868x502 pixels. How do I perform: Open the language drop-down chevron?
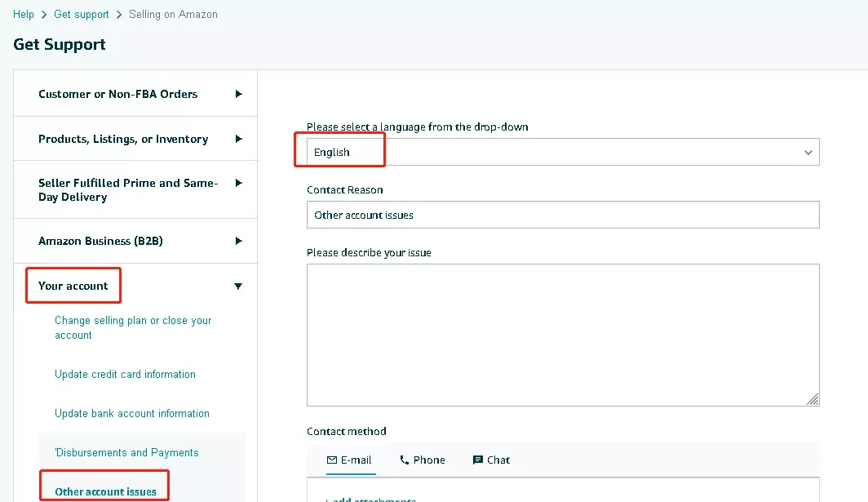pyautogui.click(x=808, y=153)
